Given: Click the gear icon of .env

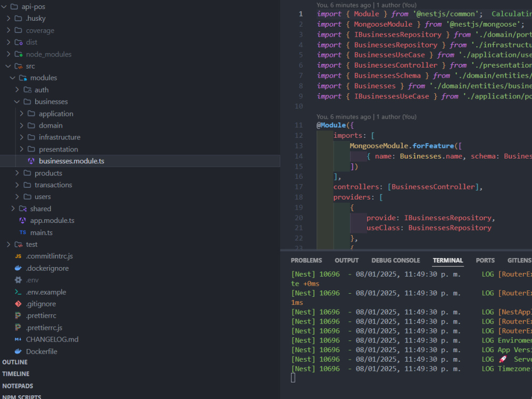Looking at the screenshot, I should pos(18,280).
